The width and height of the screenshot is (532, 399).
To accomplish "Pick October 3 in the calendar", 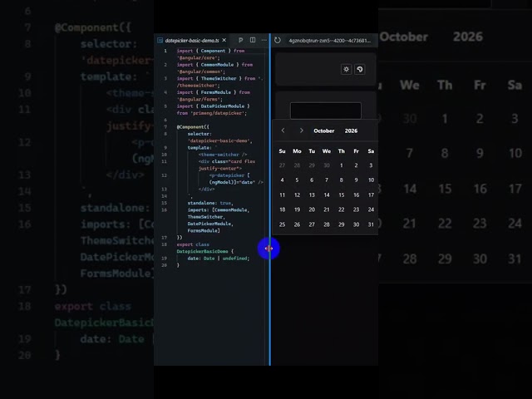I will 371,165.
